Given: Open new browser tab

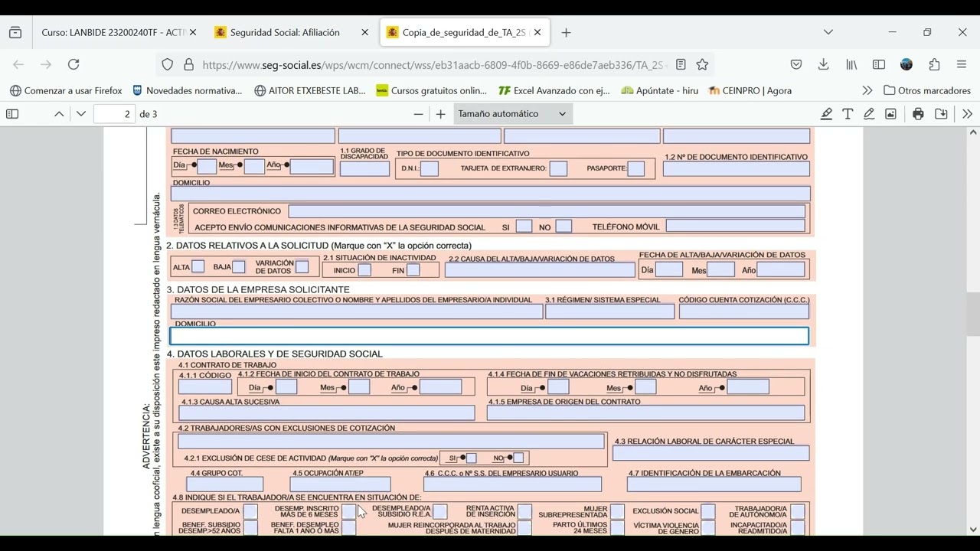Looking at the screenshot, I should [566, 33].
